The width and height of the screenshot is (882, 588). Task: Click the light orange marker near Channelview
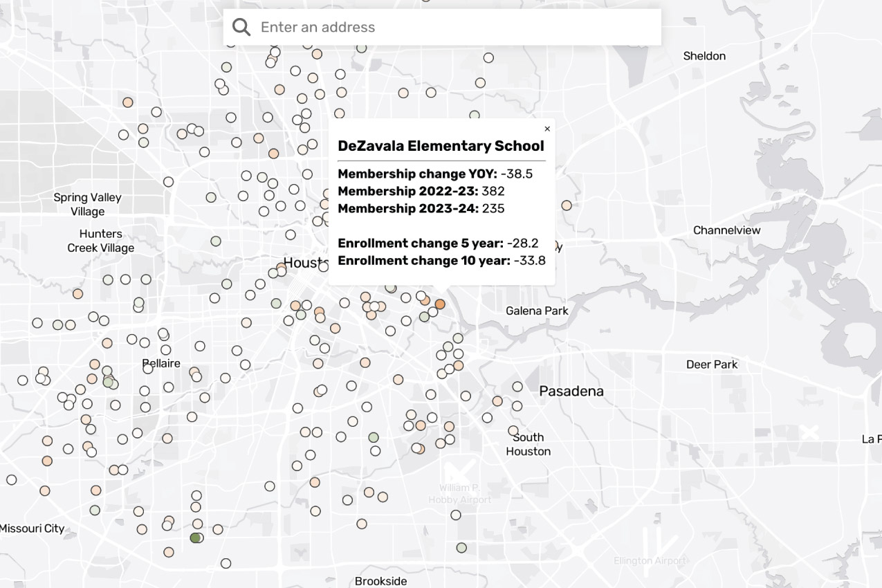tap(566, 205)
